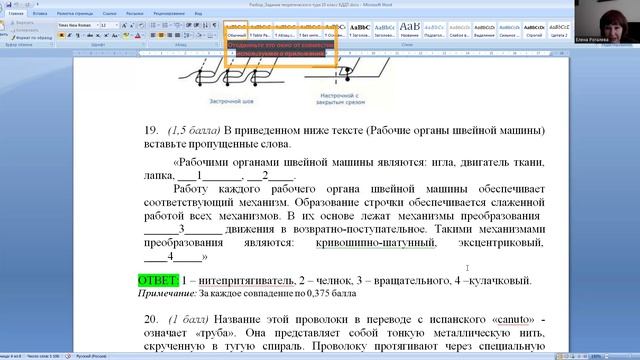
Task: Apply bulleted list
Action: point(153,25)
